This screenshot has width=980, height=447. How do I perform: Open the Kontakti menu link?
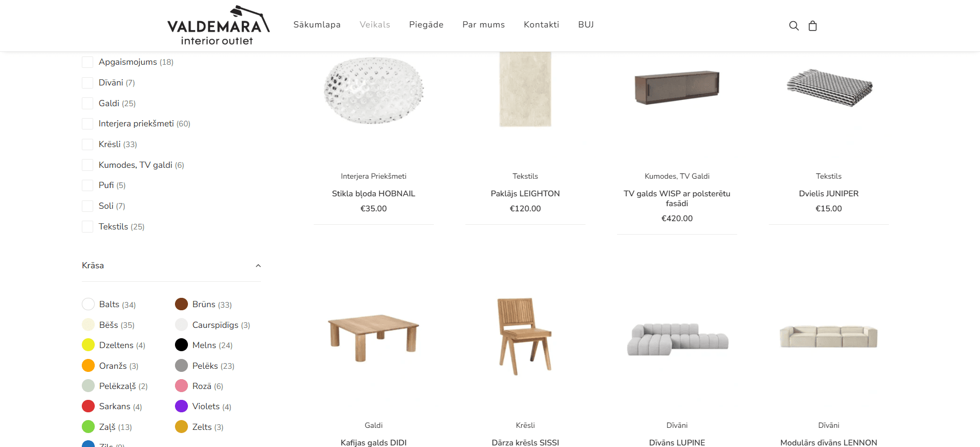tap(542, 25)
